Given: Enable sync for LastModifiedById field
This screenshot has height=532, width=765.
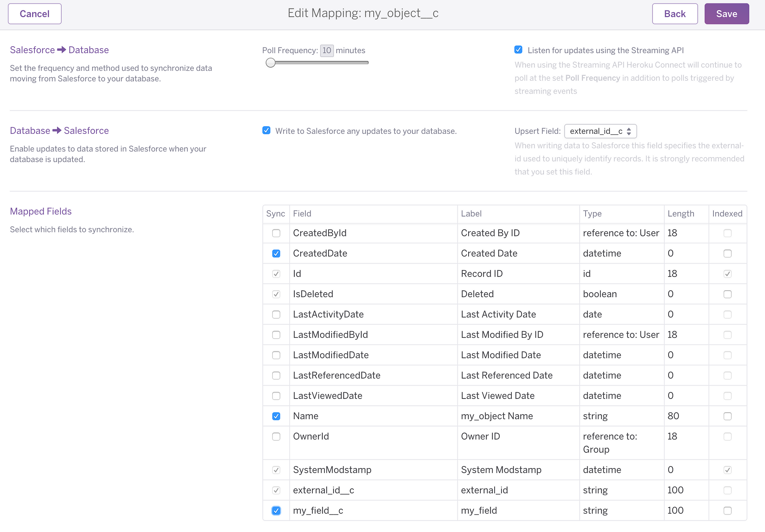Looking at the screenshot, I should pos(276,335).
